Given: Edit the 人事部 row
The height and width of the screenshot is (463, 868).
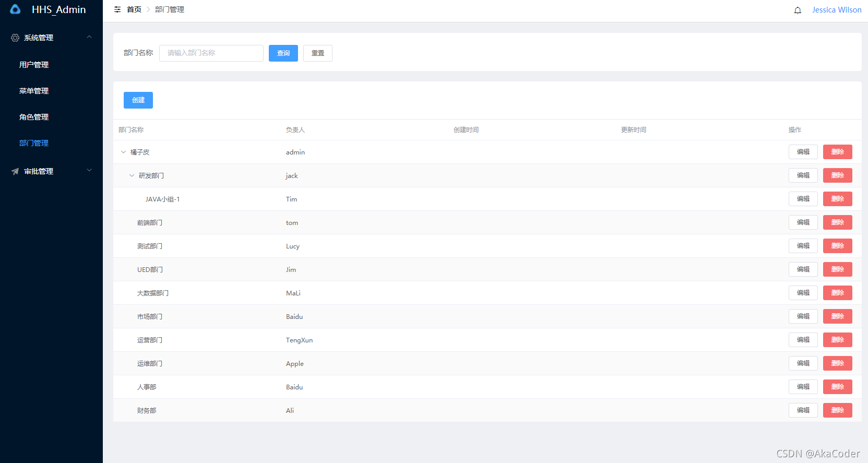Looking at the screenshot, I should point(803,387).
